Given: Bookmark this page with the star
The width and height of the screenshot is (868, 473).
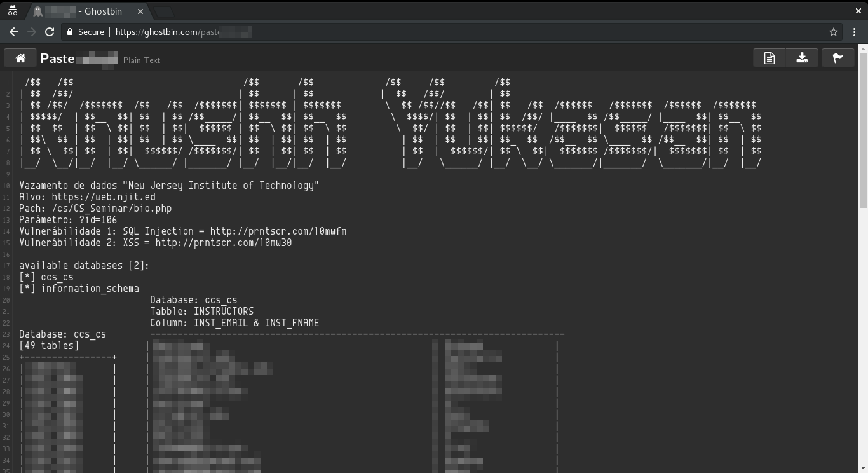Looking at the screenshot, I should point(834,32).
